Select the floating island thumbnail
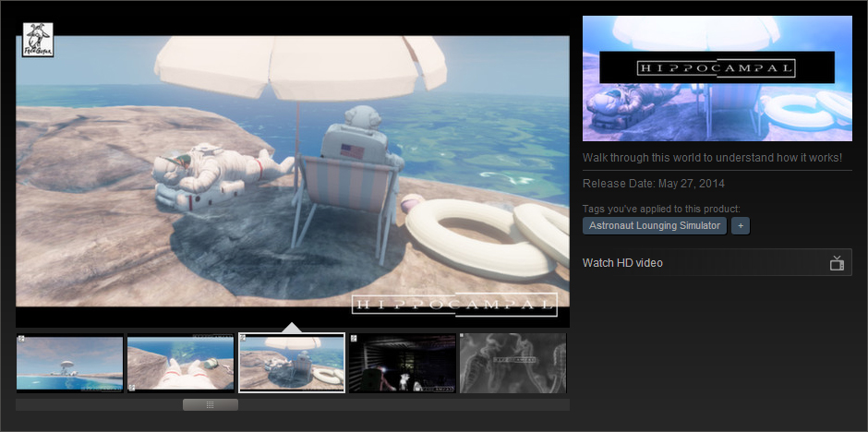The height and width of the screenshot is (432, 868). pyautogui.click(x=70, y=363)
